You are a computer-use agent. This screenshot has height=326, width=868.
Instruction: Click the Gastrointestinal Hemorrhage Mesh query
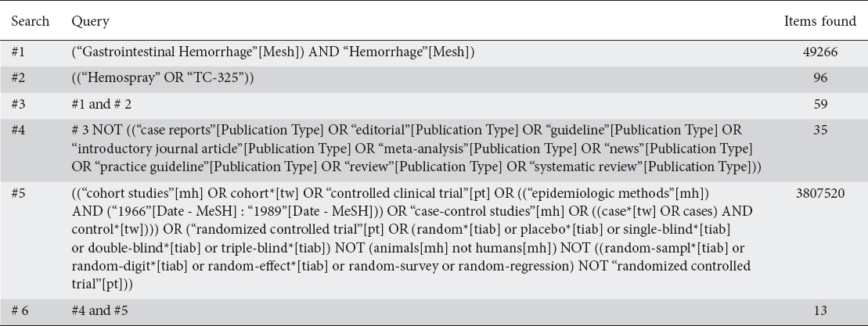[x=274, y=52]
